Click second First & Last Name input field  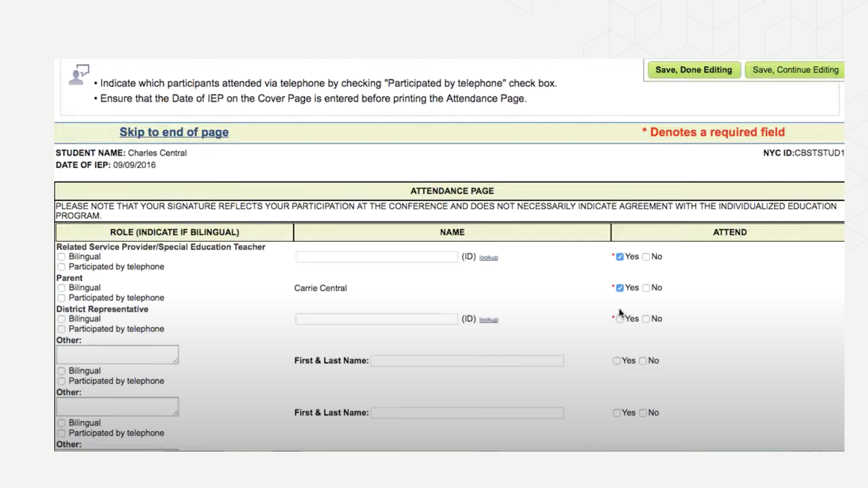coord(467,413)
